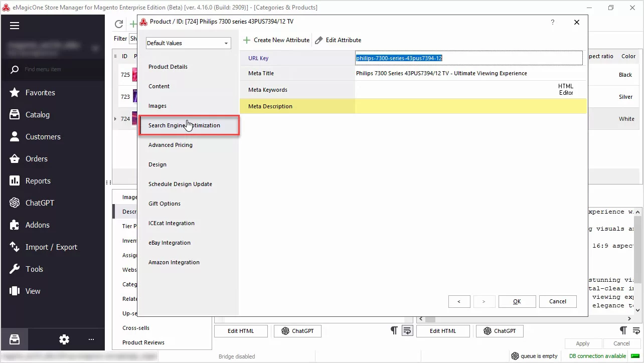This screenshot has height=363, width=644.
Task: Switch to the Content tab
Action: [159, 86]
